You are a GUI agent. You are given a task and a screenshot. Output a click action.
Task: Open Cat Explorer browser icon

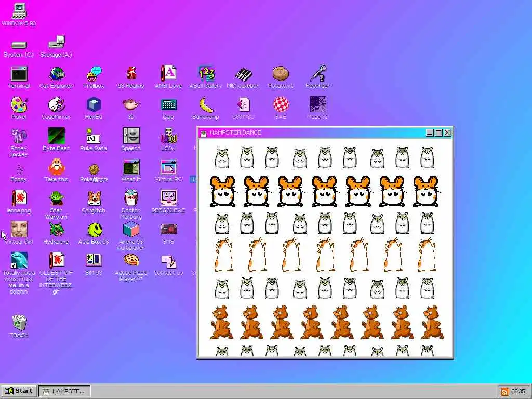(56, 74)
